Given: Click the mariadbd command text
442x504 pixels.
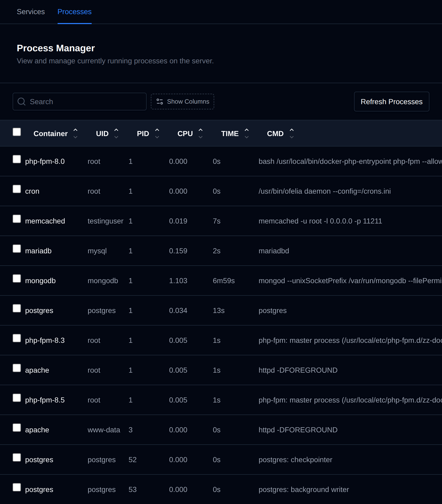Looking at the screenshot, I should pos(274,251).
